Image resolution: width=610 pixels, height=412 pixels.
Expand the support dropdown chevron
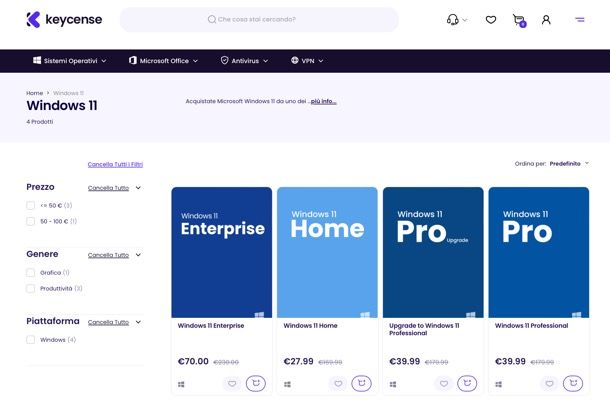[465, 20]
